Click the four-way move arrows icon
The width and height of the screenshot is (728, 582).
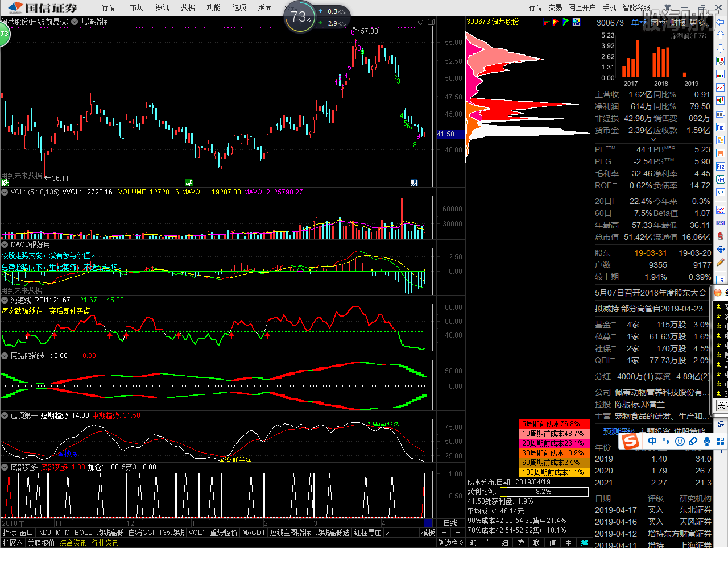click(x=721, y=249)
